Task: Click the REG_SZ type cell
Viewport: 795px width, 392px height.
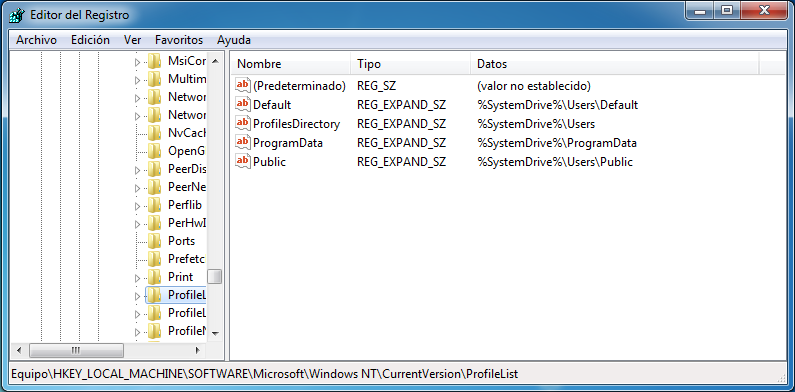Action: point(377,86)
